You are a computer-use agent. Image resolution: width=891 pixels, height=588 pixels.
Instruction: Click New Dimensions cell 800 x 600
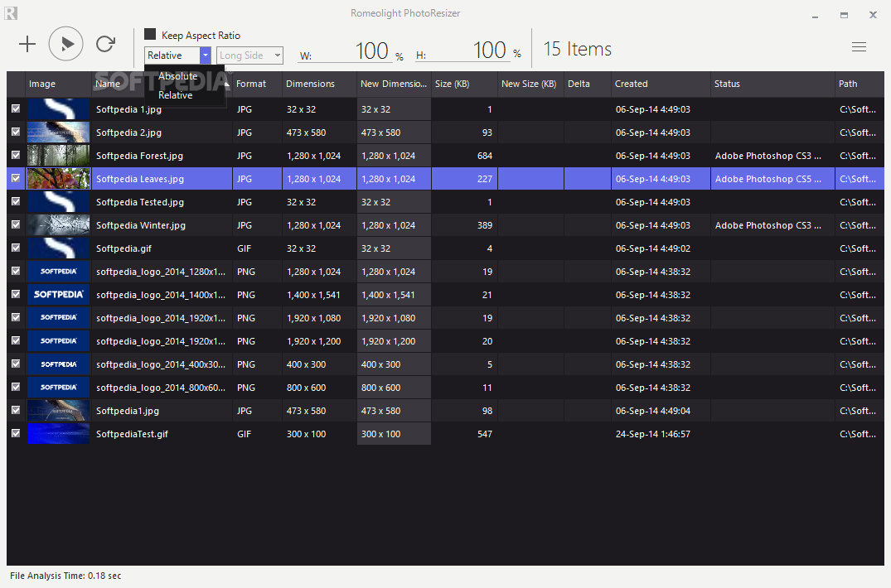[394, 388]
